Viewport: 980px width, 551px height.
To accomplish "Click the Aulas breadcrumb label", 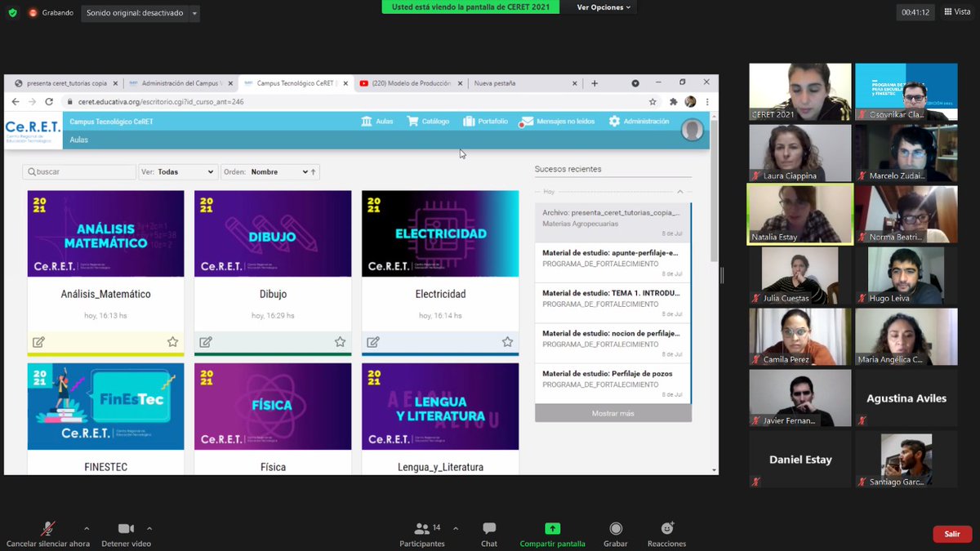I will 78,140.
